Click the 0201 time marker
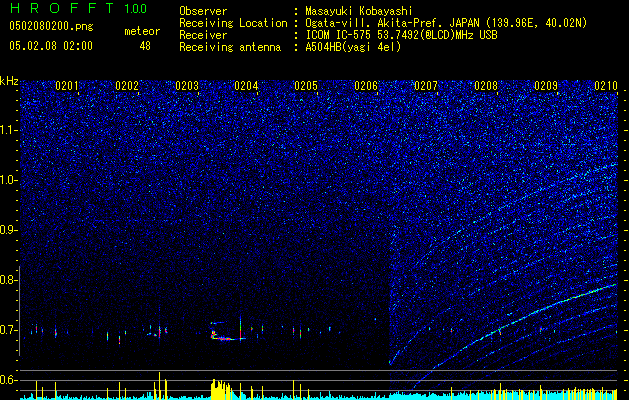629x400 pixels. click(67, 86)
